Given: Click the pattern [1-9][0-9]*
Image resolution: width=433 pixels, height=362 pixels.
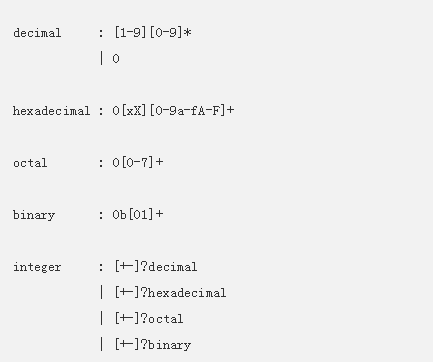Looking at the screenshot, I should pyautogui.click(x=153, y=33).
